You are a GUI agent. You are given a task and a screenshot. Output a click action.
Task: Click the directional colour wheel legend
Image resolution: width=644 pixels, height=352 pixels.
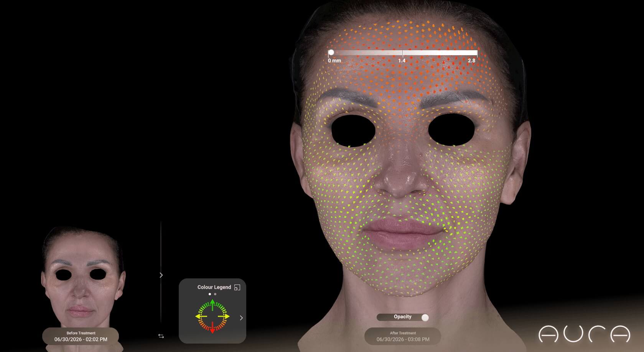point(212,316)
